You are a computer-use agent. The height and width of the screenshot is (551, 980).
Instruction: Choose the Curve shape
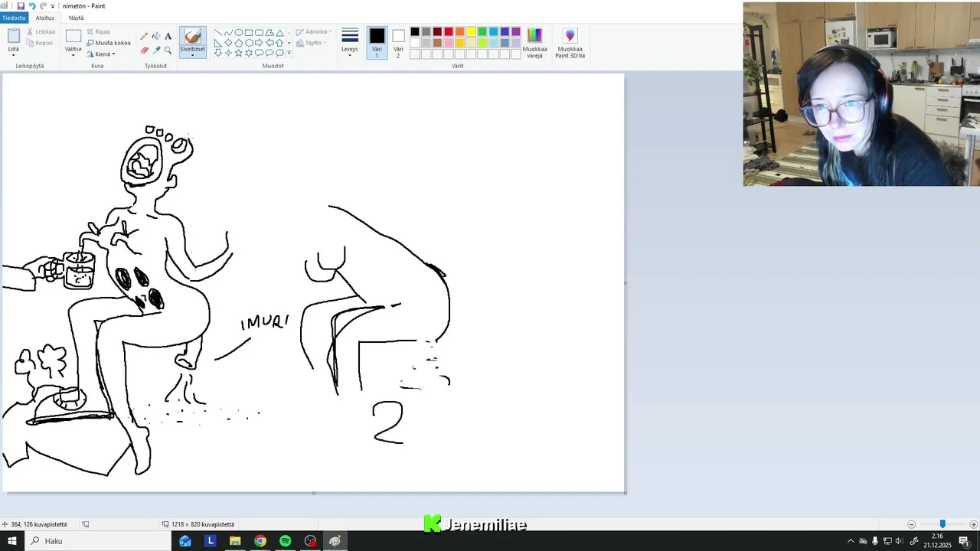[228, 32]
